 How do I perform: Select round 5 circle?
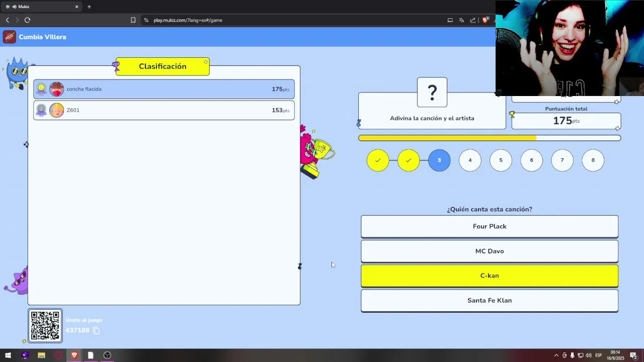tap(501, 160)
